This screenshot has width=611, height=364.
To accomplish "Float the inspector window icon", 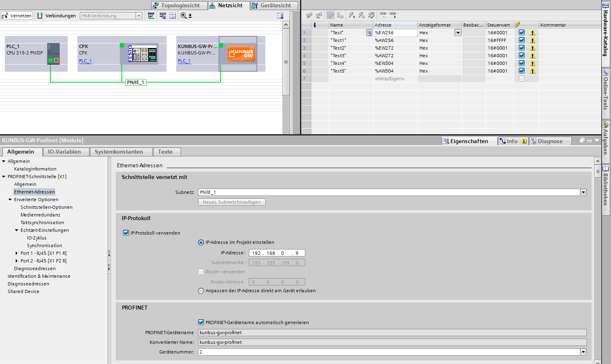I will 582,140.
